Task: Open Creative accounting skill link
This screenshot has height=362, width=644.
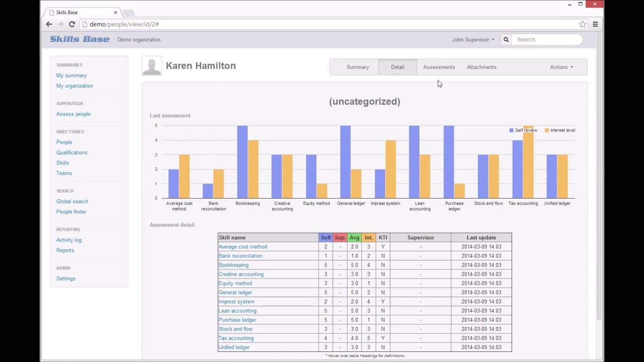Action: tap(241, 275)
